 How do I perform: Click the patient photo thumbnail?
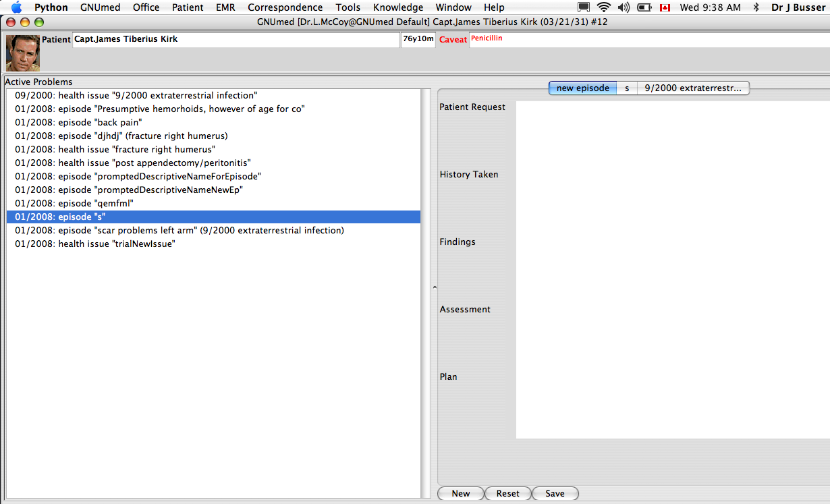[x=23, y=53]
